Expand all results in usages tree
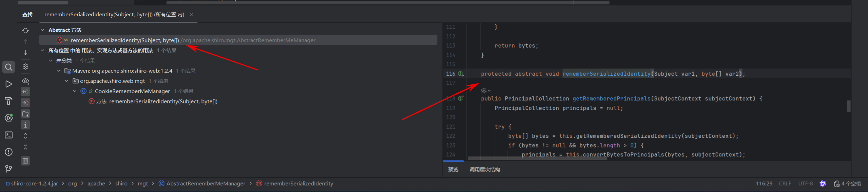Viewport: 868px width, 192px height. [25, 136]
